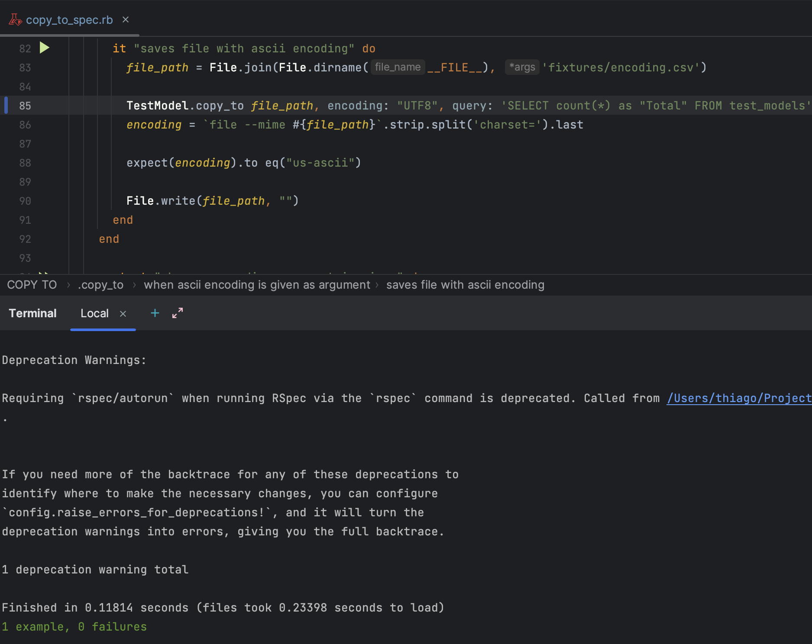The width and height of the screenshot is (812, 644).
Task: Click the TestModel class name on line 85
Action: (157, 106)
